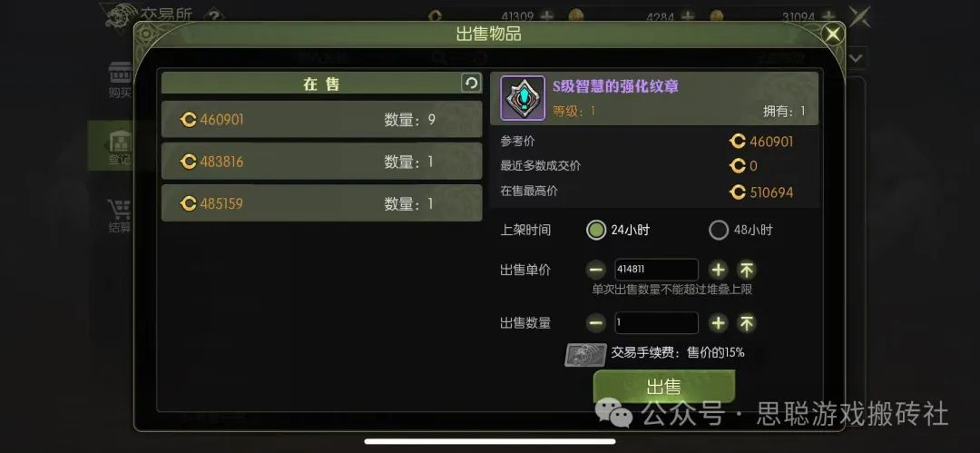Click the 出售 sell button
Viewport: 980px width, 453px height.
coord(663,387)
